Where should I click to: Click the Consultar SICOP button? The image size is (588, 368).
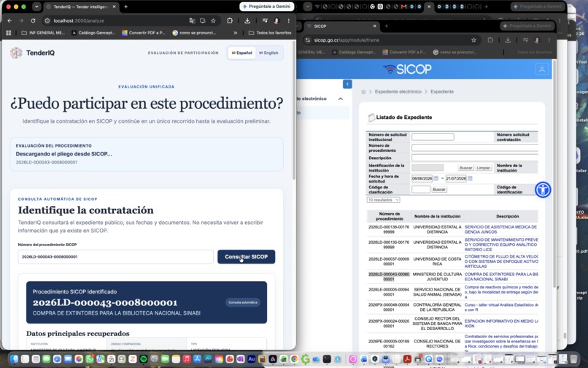point(246,257)
